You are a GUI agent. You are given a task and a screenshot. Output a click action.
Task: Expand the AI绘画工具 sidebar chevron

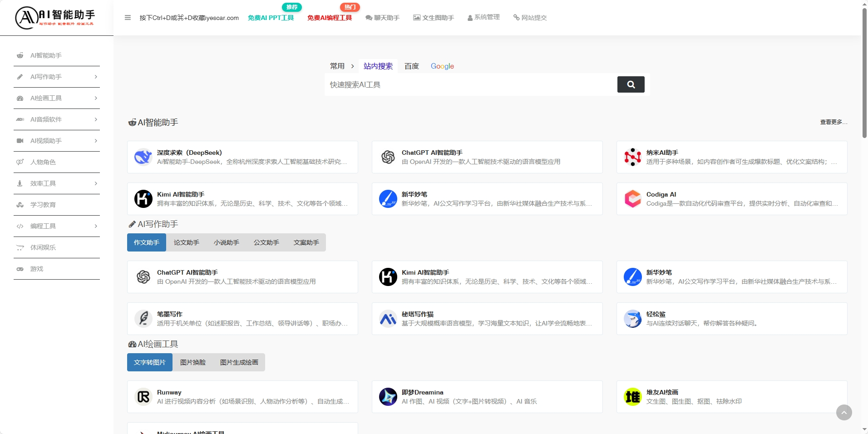[96, 98]
